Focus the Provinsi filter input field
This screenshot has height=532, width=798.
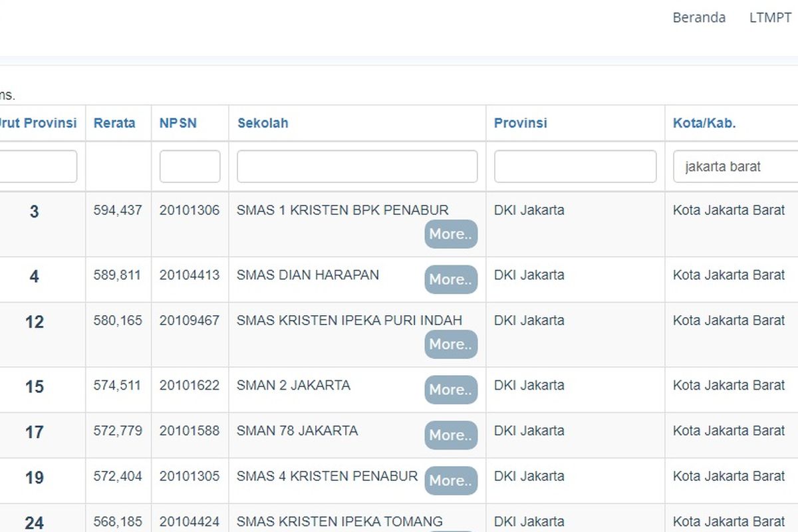point(575,166)
